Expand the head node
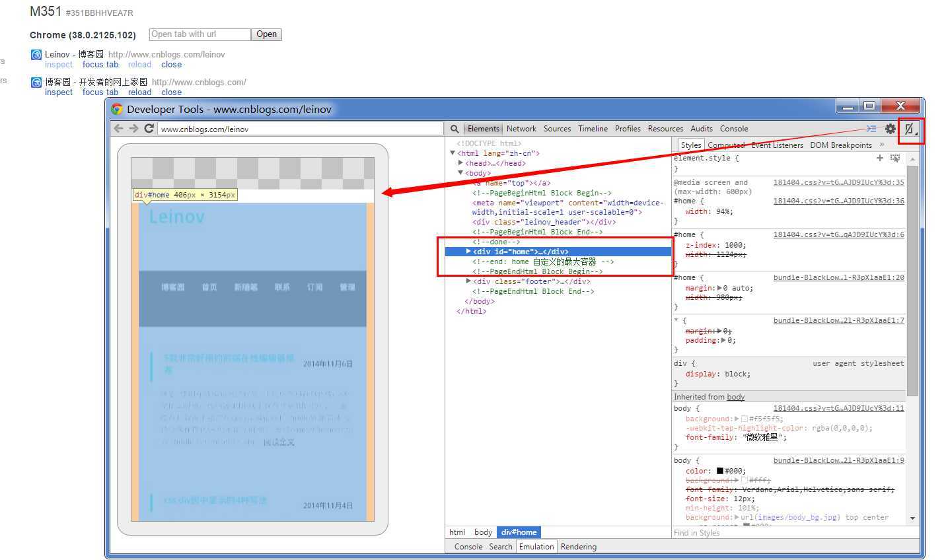The image size is (946, 560). tap(460, 163)
